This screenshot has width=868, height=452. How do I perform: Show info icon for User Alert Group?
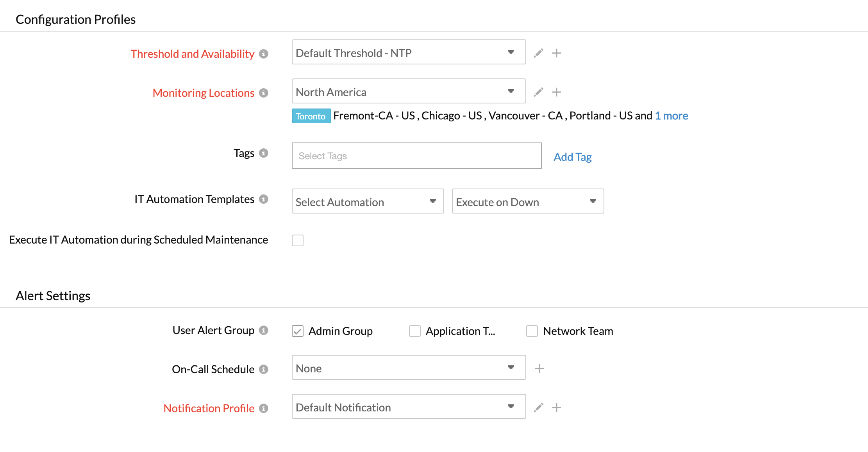[264, 330]
